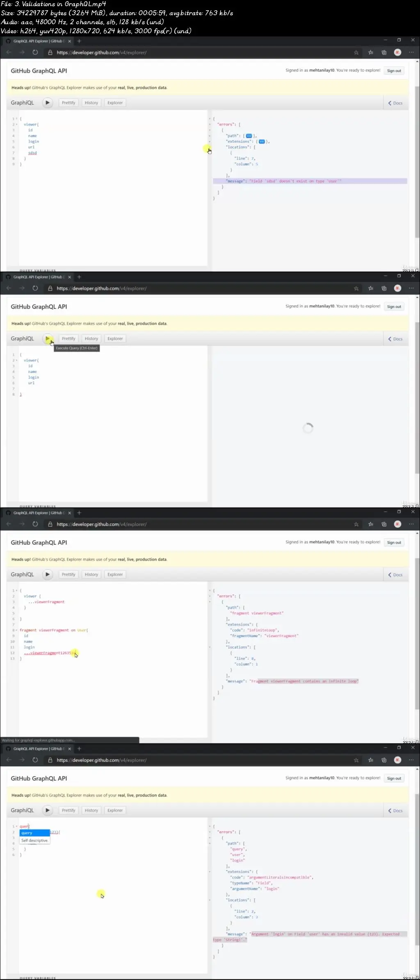
Task: Click Execute Query button showing the tooltip, second frame
Action: pyautogui.click(x=48, y=339)
